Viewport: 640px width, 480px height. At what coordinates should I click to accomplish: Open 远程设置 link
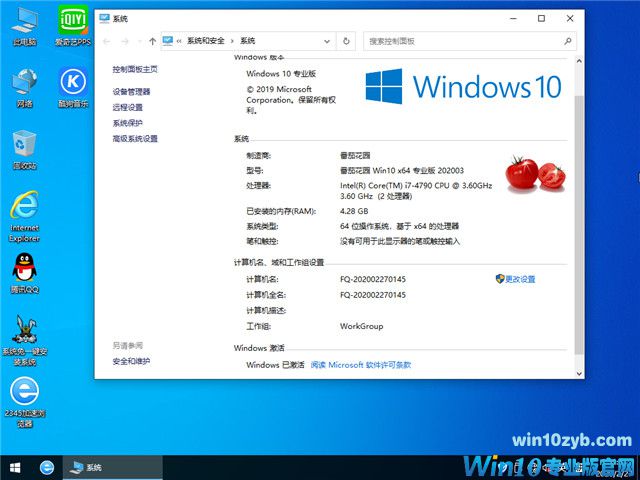[x=128, y=107]
